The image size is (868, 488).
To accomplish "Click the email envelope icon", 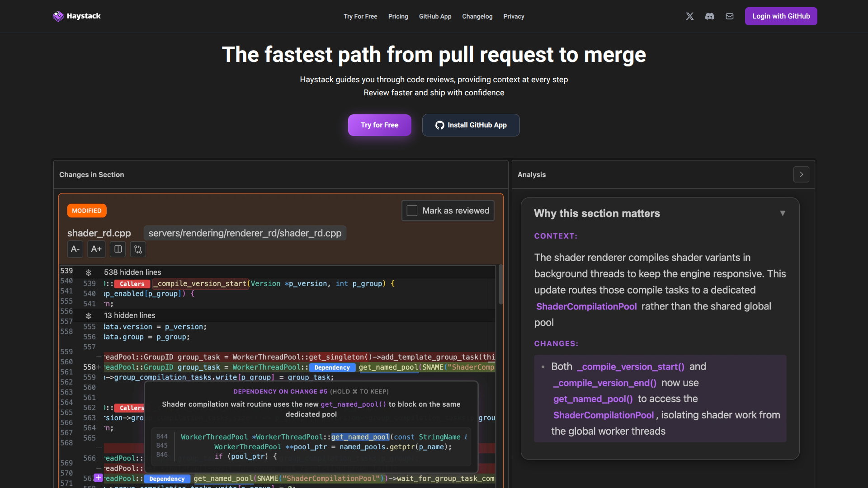I will tap(730, 16).
